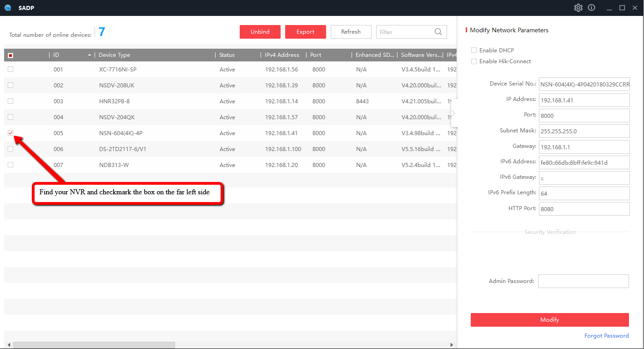Click IP address 192.168.1.56 cell
Viewport: 644px width, 349px height.
[x=282, y=70]
